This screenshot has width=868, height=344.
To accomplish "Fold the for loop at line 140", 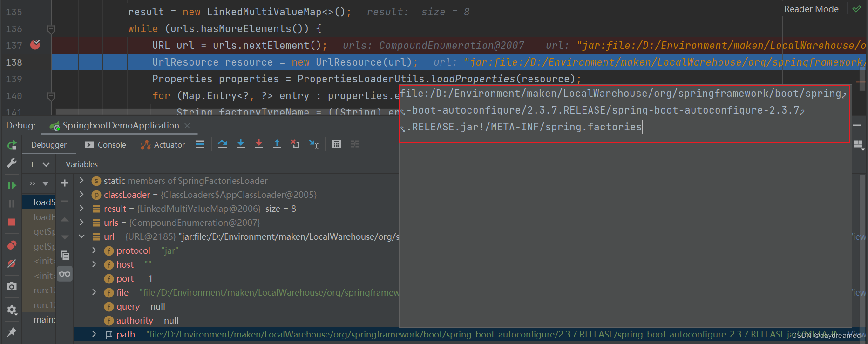I will click(x=52, y=96).
